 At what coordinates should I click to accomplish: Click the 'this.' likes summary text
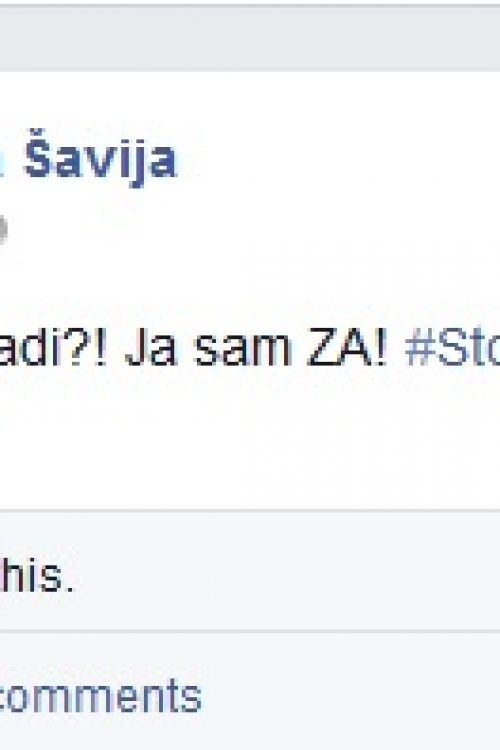click(x=36, y=574)
